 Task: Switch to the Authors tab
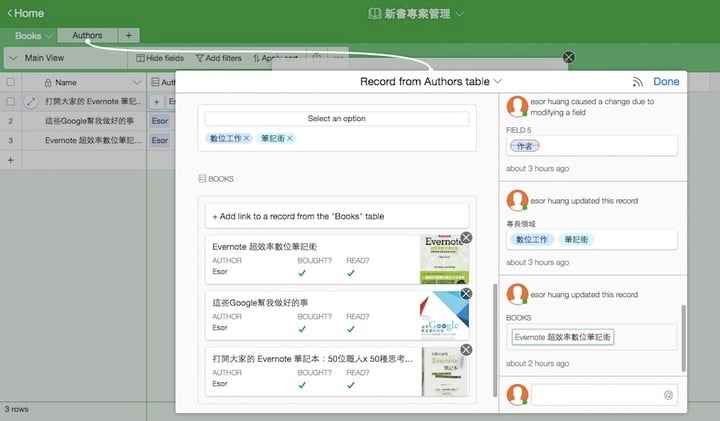pos(87,35)
